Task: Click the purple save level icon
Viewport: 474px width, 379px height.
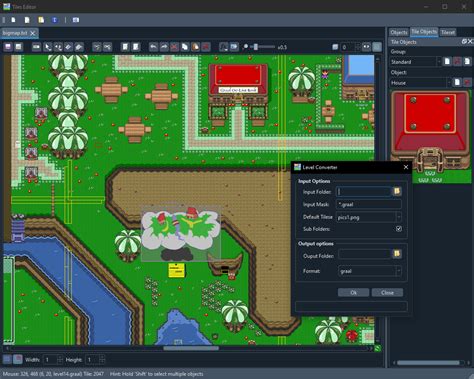Action: click(8, 47)
